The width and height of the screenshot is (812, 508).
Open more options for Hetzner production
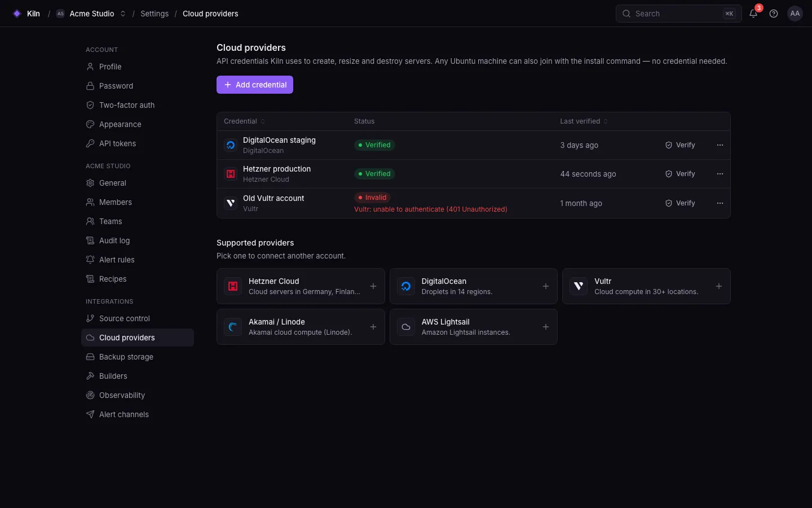[720, 174]
